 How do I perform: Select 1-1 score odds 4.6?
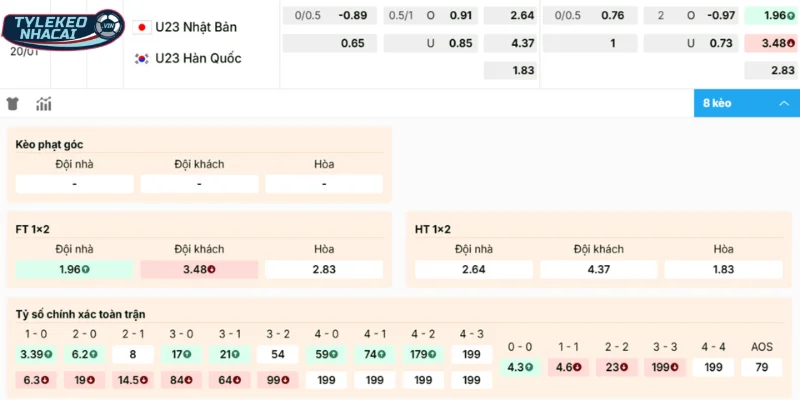(x=570, y=367)
